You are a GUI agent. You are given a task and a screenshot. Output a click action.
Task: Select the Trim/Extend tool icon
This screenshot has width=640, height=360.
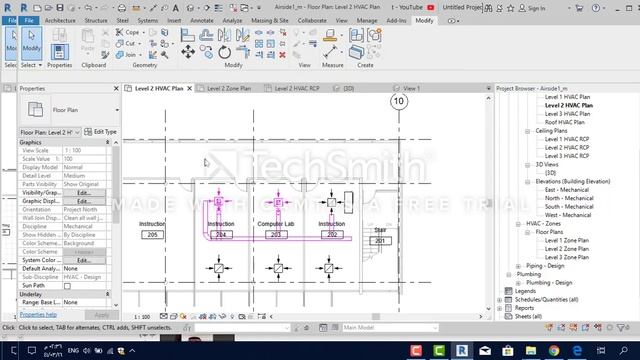[x=243, y=52]
